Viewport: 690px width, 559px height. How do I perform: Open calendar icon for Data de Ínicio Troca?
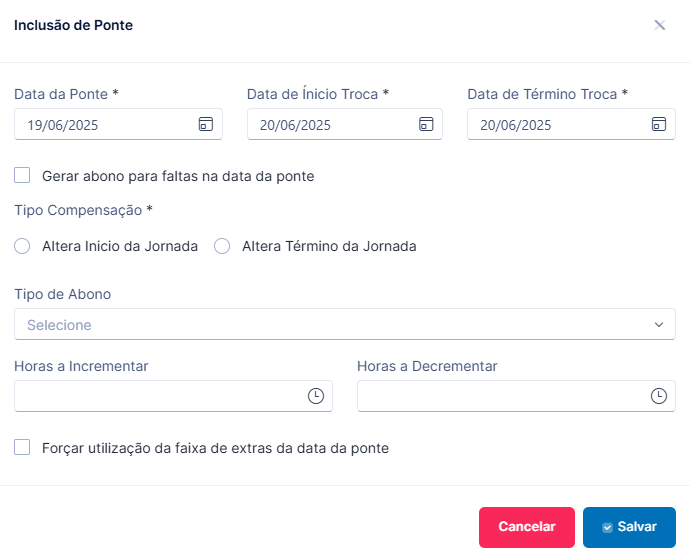click(426, 124)
